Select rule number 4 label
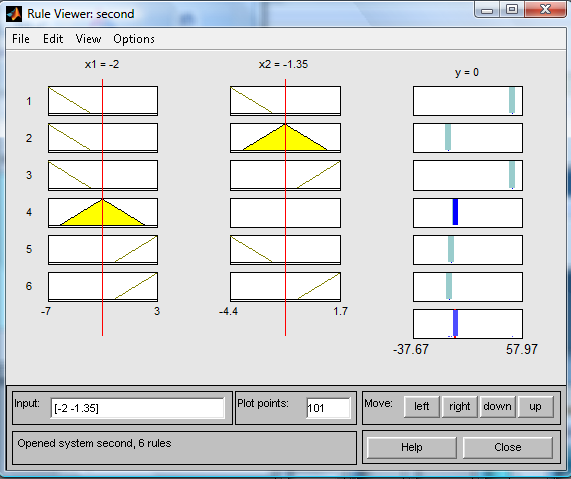The width and height of the screenshot is (571, 479). (x=29, y=212)
